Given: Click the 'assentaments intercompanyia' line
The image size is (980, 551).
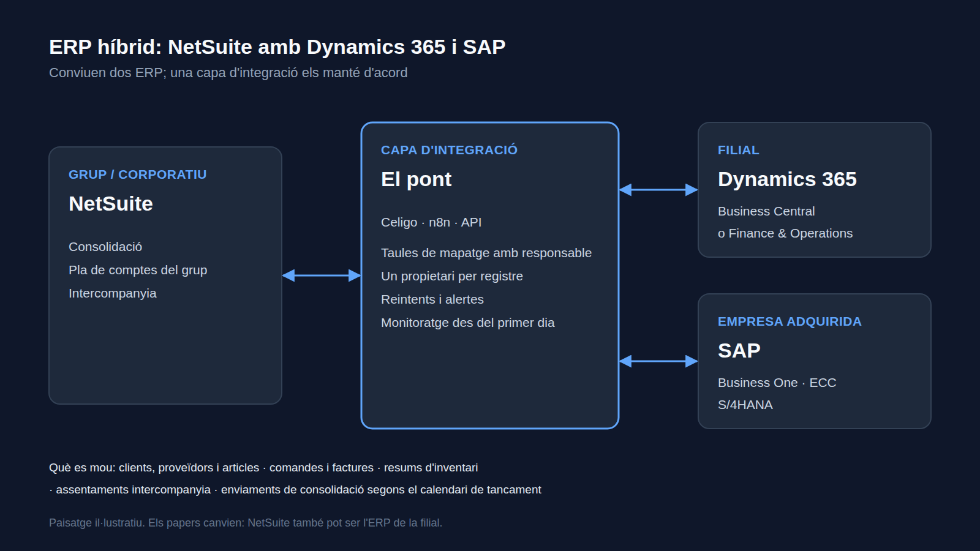Looking at the screenshot, I should click(x=295, y=490).
